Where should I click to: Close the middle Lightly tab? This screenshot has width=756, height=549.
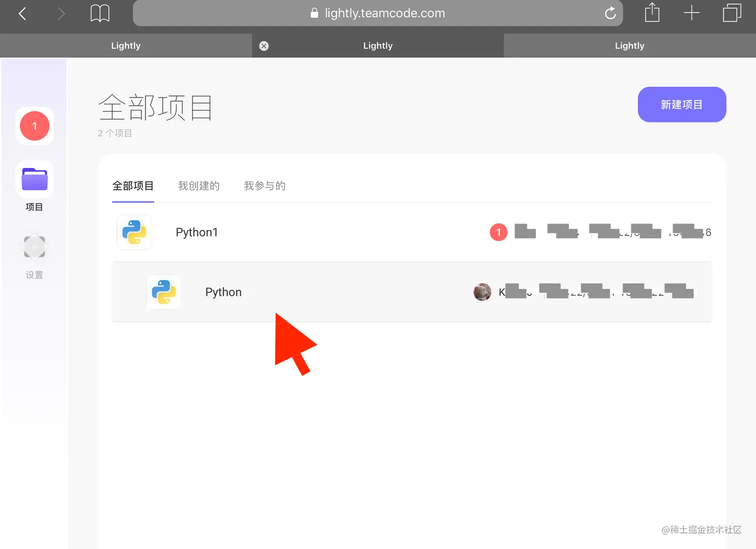tap(264, 46)
